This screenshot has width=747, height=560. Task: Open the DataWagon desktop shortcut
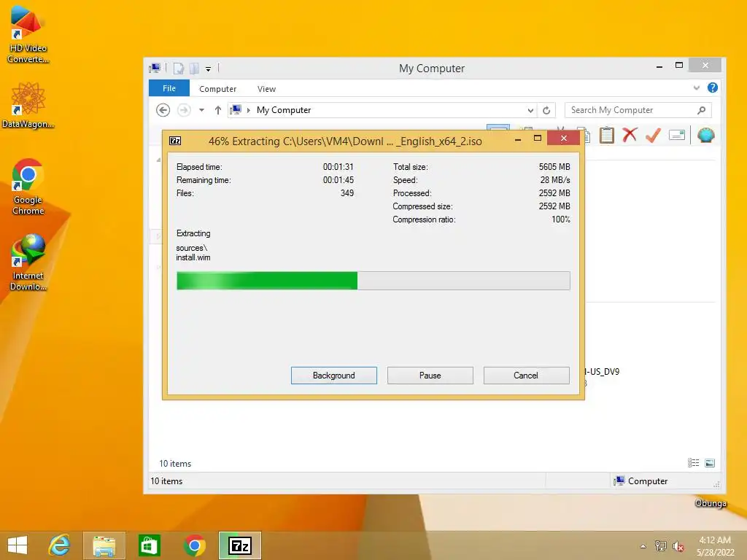pos(28,105)
